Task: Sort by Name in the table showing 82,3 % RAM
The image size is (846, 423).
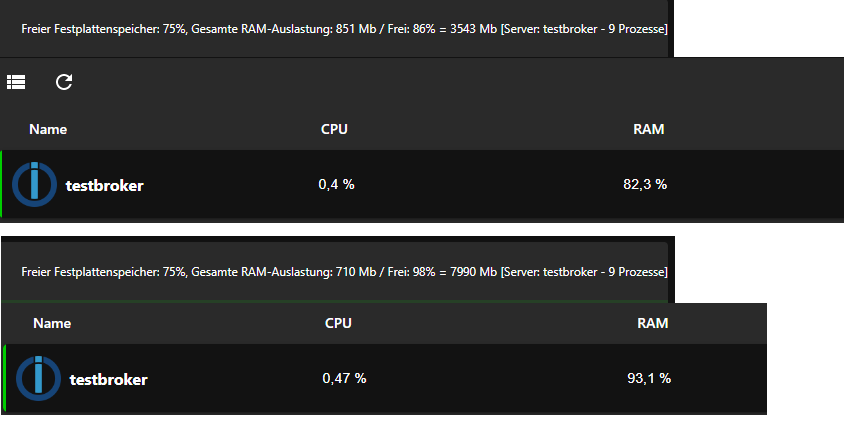Action: tap(48, 129)
